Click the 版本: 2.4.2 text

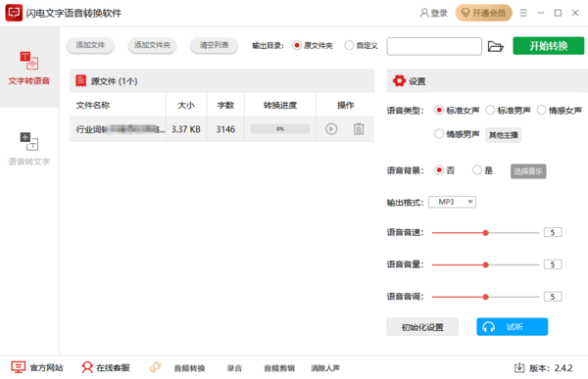[x=551, y=368]
